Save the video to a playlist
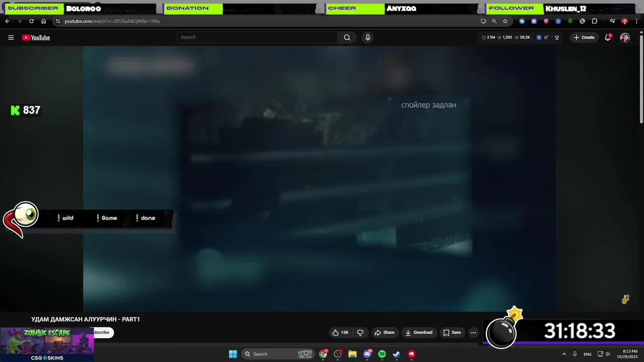Screen dimensions: 644x362 (x=452, y=332)
